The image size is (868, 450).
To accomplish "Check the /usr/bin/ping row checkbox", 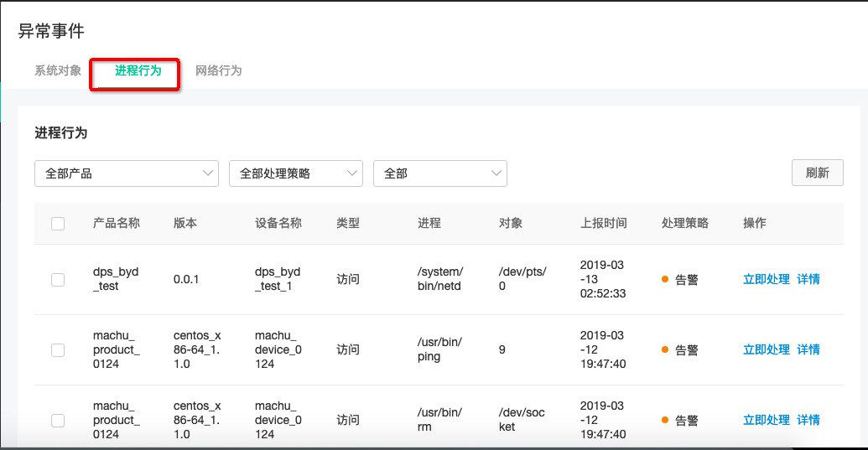I will [x=58, y=350].
